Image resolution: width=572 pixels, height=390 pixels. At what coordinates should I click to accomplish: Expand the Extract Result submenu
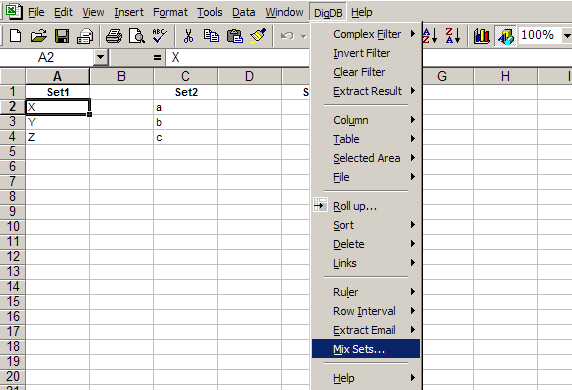(x=366, y=91)
